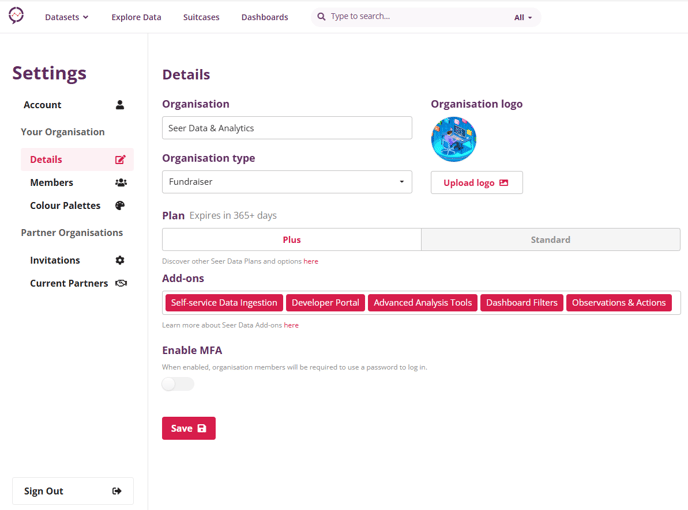Follow the 'here' link for Seer Data Plans

[311, 261]
